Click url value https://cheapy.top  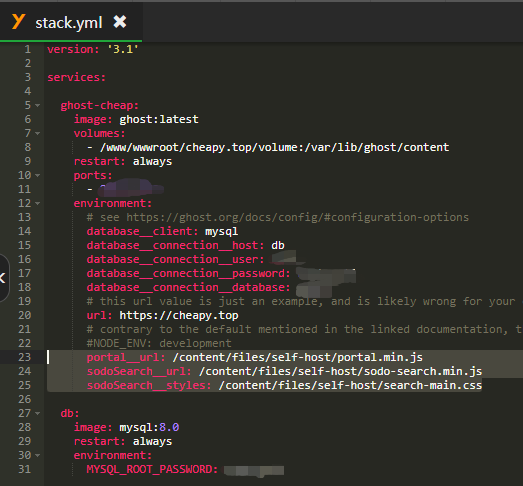(179, 316)
